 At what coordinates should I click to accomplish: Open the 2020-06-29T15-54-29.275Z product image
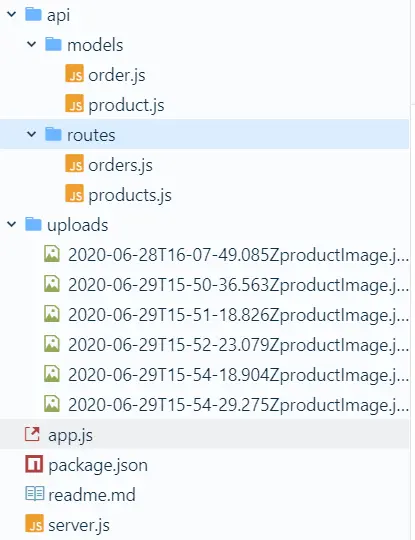[x=238, y=405]
